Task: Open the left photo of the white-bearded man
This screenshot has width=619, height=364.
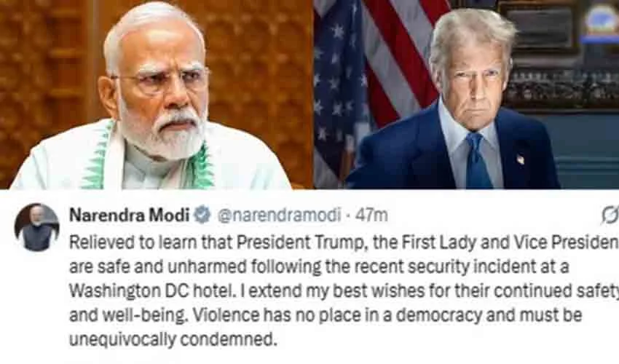Action: coord(157,95)
